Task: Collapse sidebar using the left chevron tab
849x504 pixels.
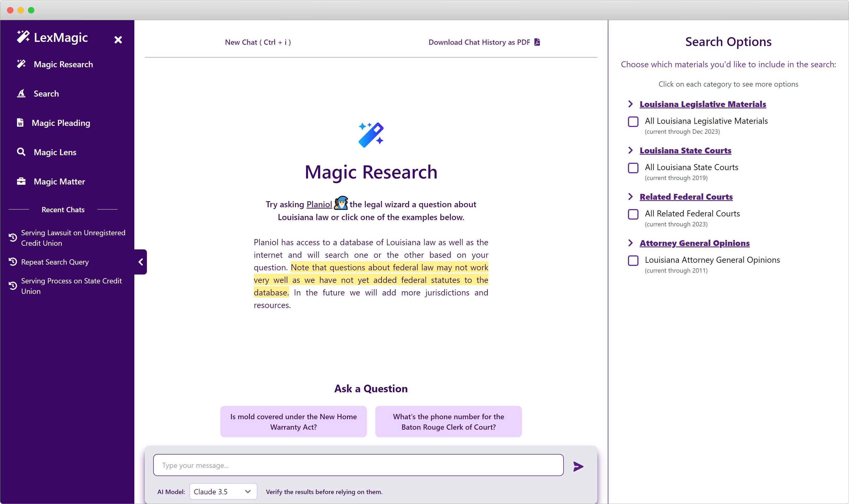Action: [141, 262]
